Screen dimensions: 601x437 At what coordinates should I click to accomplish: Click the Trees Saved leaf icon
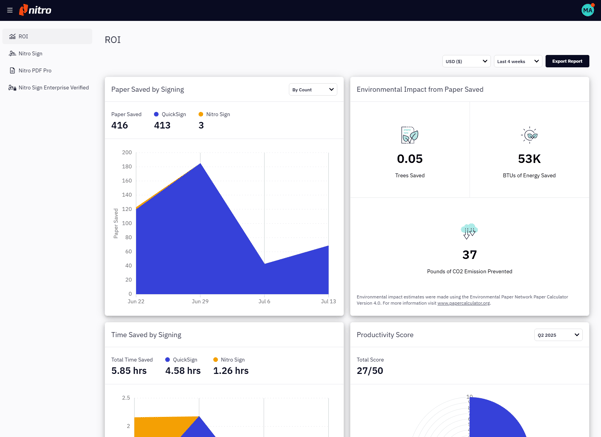coord(409,135)
